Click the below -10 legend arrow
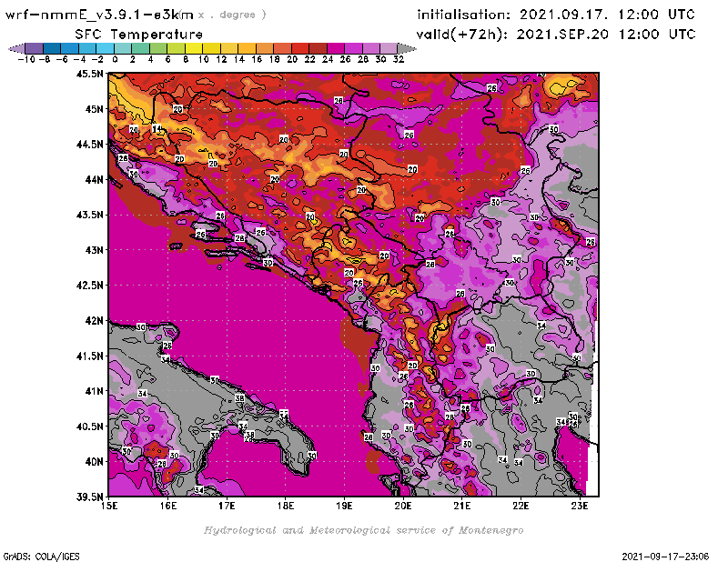This screenshot has height=562, width=728. (17, 49)
